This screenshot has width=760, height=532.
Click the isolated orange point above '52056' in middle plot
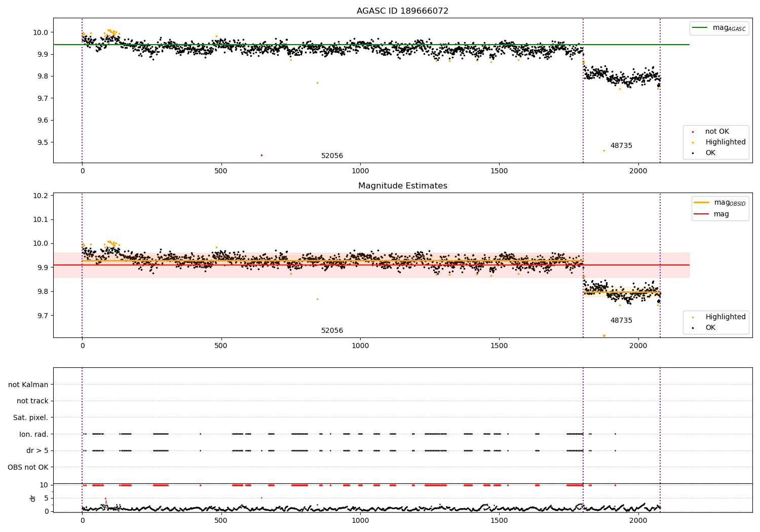[317, 299]
